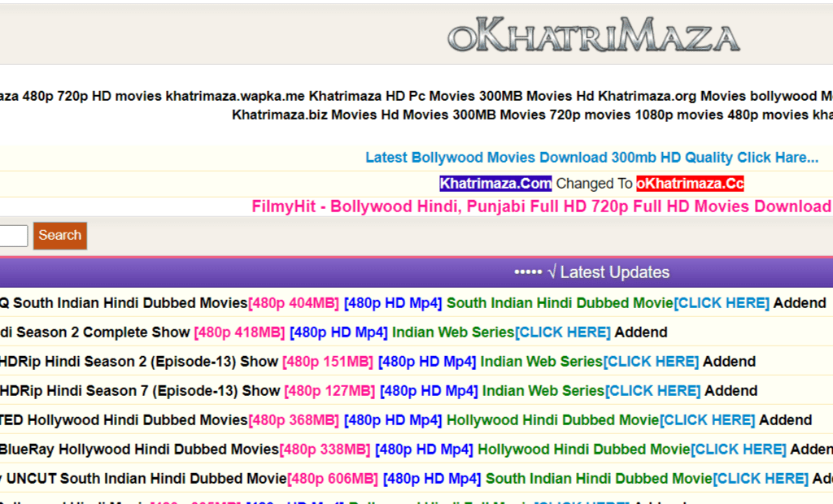Image resolution: width=833 pixels, height=504 pixels.
Task: Focus the search text input box
Action: click(13, 236)
